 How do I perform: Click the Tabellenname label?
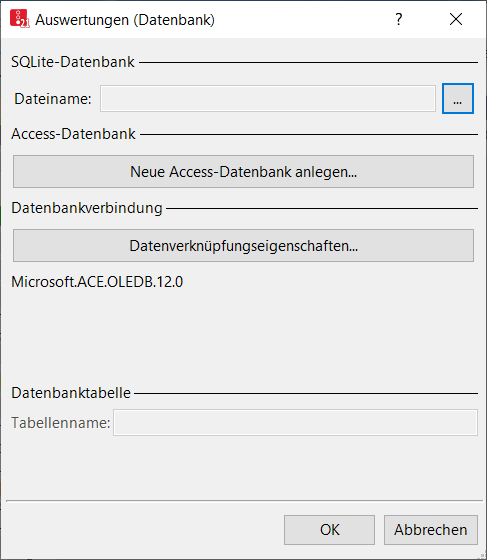(61, 423)
